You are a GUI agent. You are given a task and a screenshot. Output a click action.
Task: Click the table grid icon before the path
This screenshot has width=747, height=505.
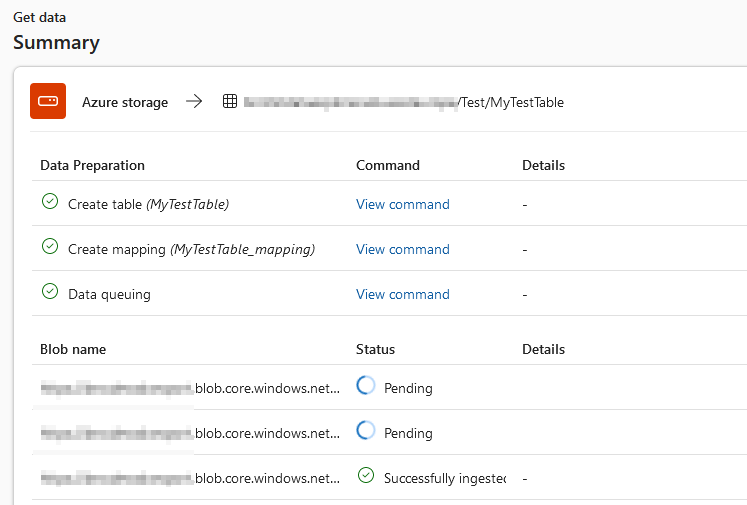coord(230,101)
